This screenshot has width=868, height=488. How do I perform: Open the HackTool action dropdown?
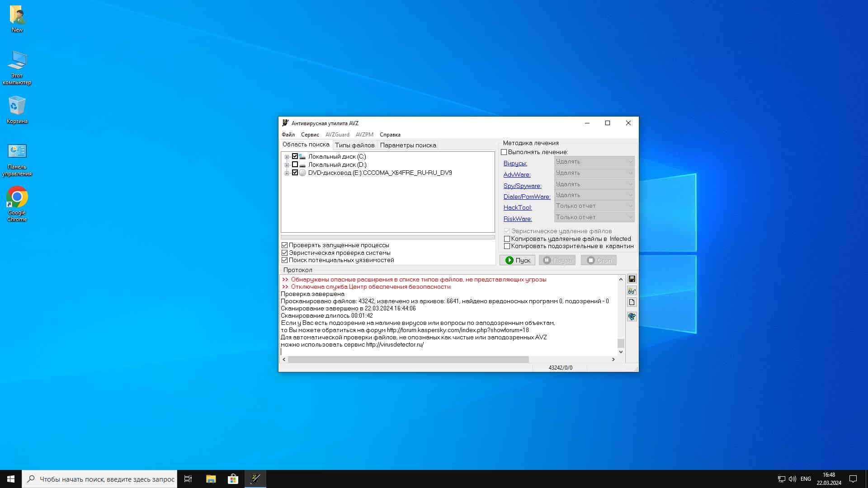coord(594,206)
